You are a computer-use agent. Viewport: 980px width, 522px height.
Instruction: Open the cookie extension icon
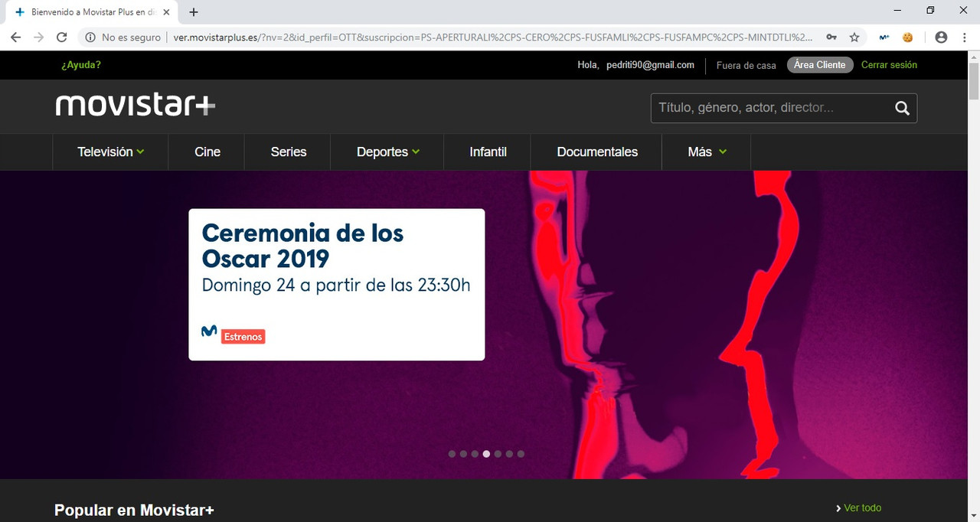[908, 37]
